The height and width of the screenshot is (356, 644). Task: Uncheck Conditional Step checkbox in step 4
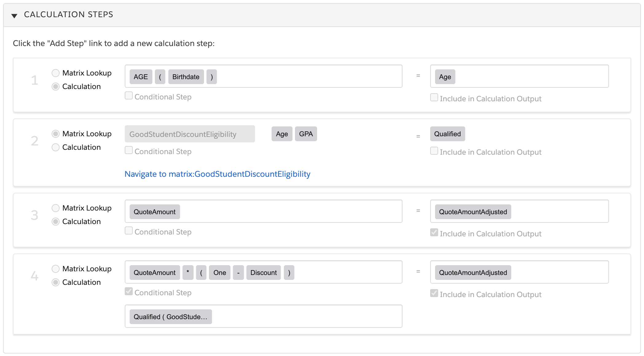click(129, 292)
